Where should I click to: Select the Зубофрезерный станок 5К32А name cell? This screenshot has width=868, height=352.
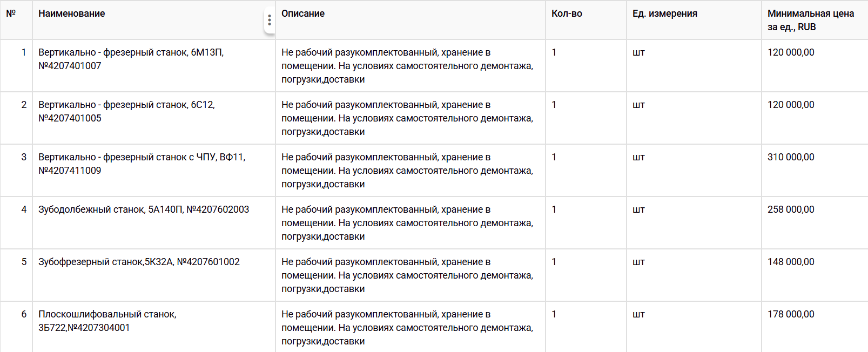pyautogui.click(x=139, y=262)
